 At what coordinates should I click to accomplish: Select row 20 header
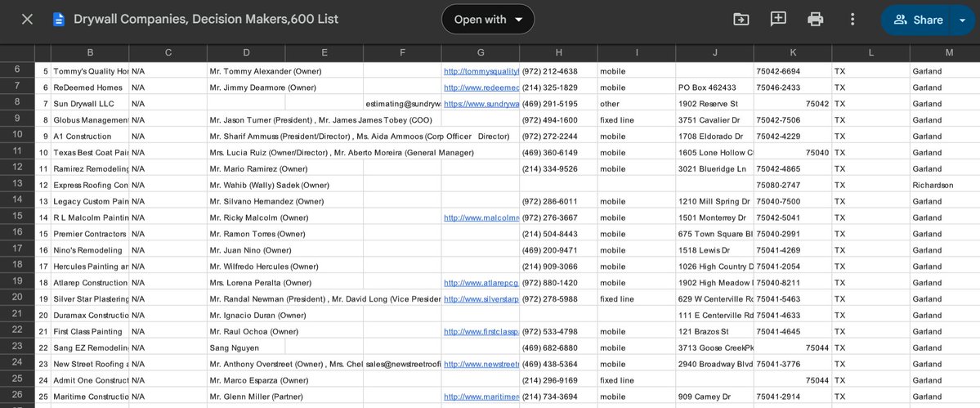(17, 298)
